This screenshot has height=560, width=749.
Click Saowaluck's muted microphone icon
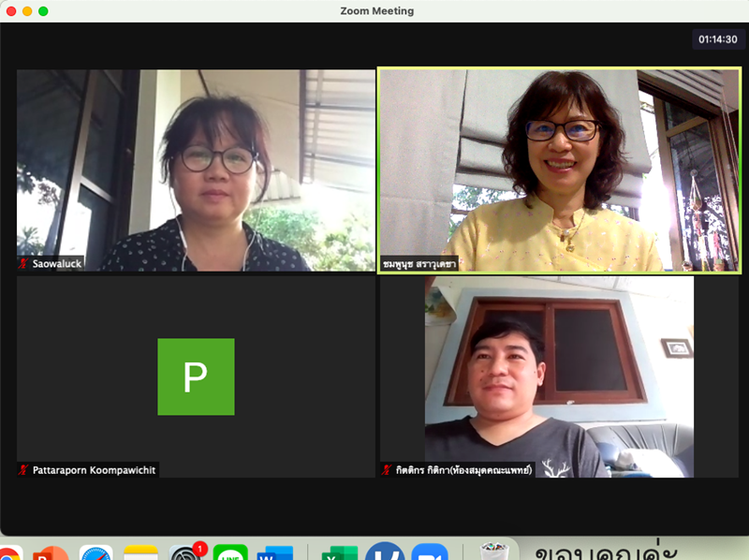(x=23, y=264)
